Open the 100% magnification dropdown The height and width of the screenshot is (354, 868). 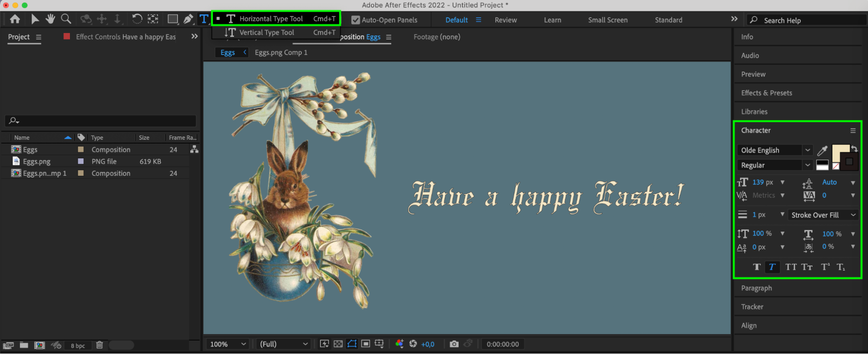228,344
